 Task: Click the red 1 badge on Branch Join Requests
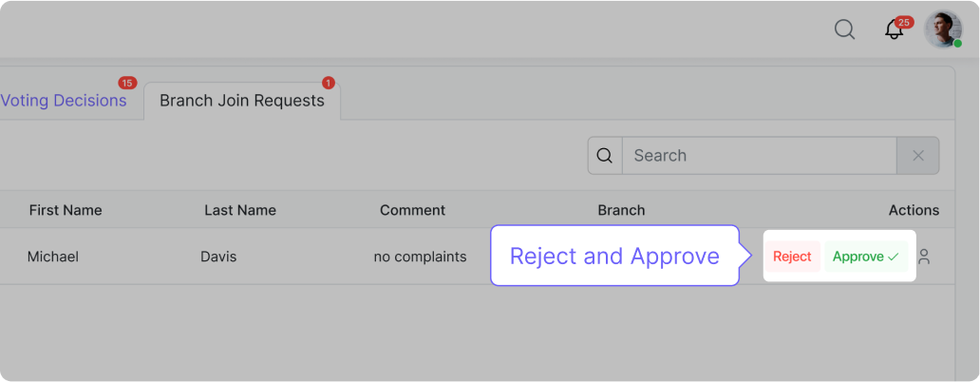point(329,83)
